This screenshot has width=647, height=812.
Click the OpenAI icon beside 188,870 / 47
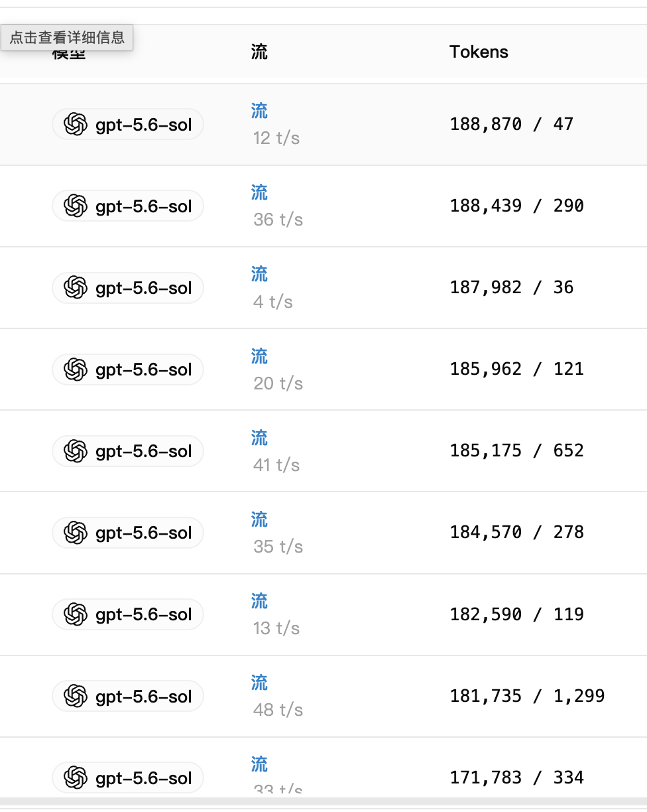click(76, 124)
